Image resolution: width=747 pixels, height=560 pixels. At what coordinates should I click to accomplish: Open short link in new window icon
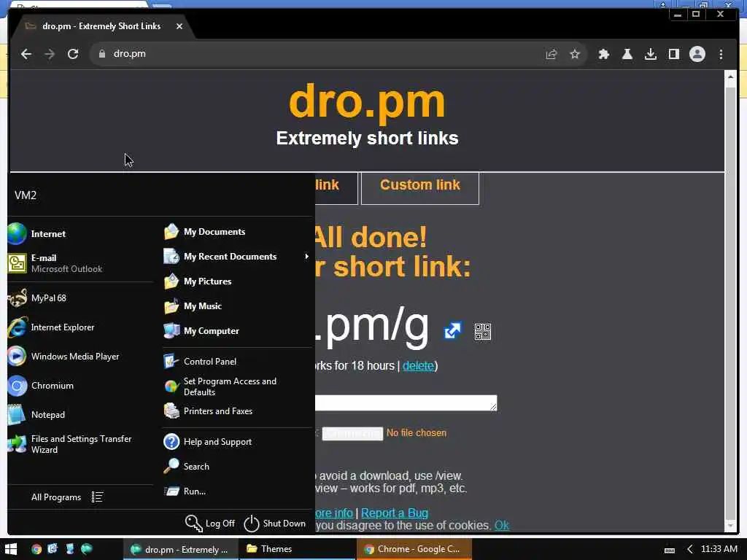(x=452, y=330)
